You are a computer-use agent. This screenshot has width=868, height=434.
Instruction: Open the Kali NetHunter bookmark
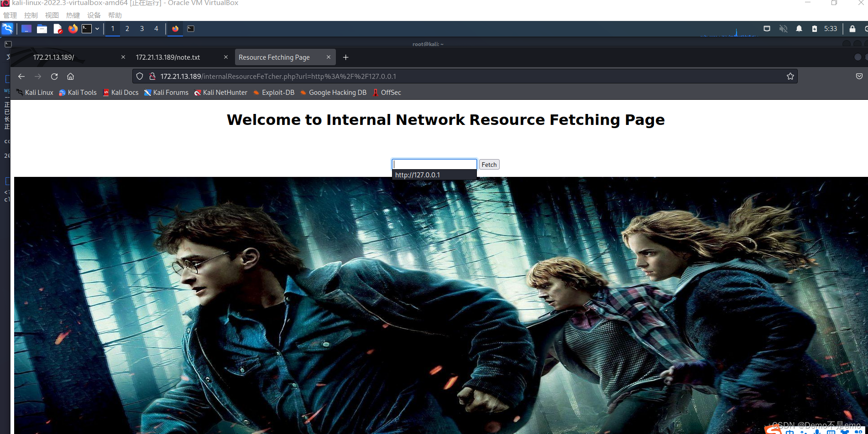tap(220, 93)
